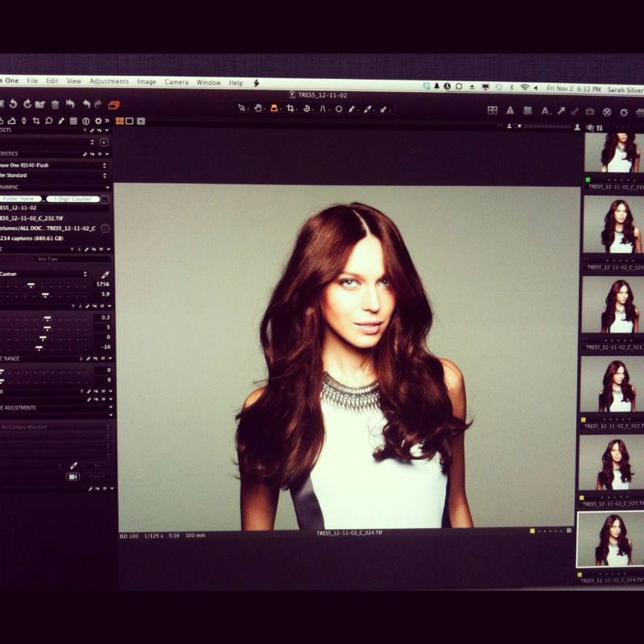Open the File menu

click(x=32, y=80)
